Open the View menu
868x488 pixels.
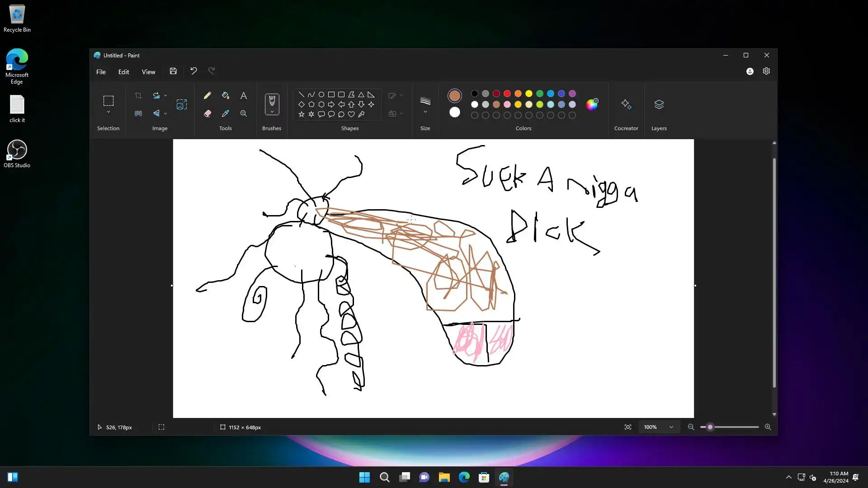[148, 72]
